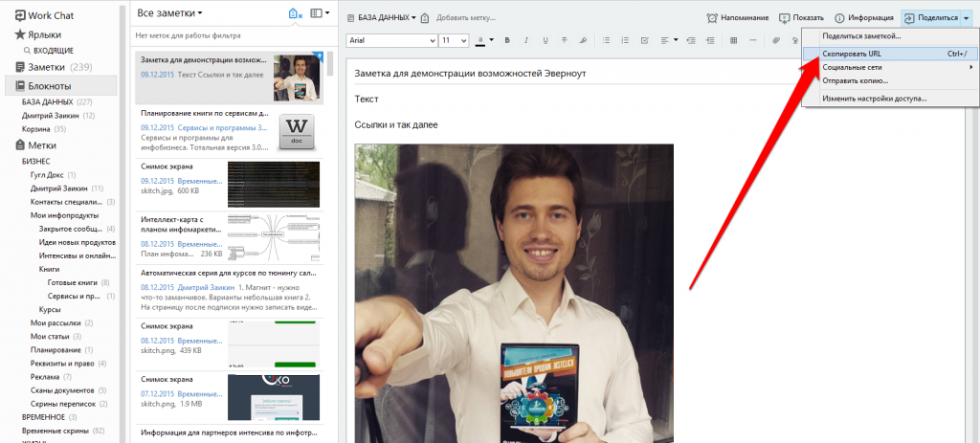The width and height of the screenshot is (980, 443).
Task: Toggle underline formatting
Action: point(545,40)
